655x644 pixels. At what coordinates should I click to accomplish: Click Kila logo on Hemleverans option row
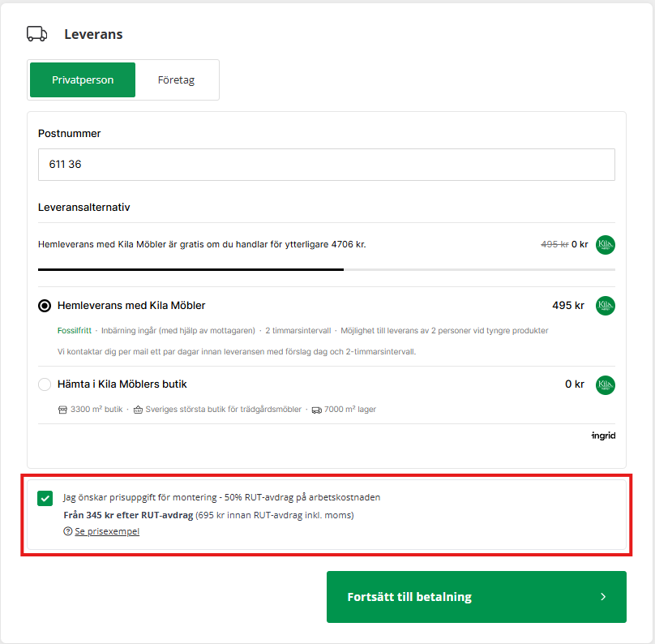605,306
